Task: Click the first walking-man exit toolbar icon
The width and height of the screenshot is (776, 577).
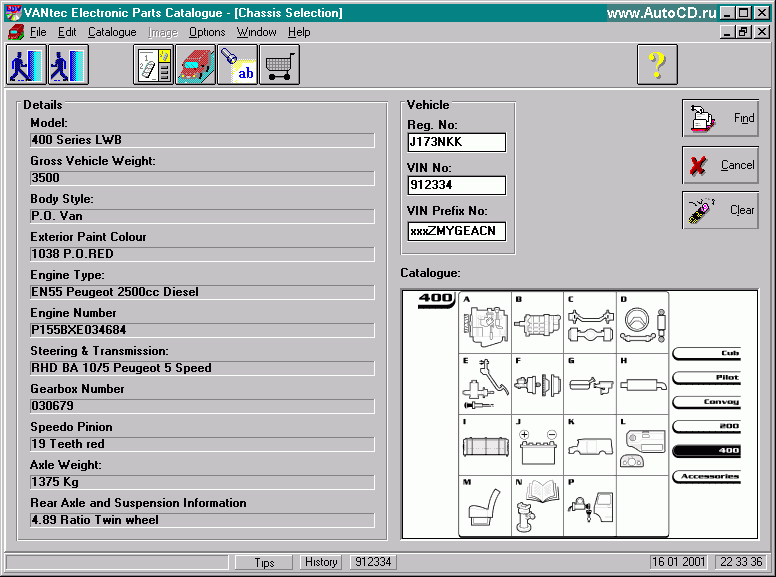Action: point(26,65)
